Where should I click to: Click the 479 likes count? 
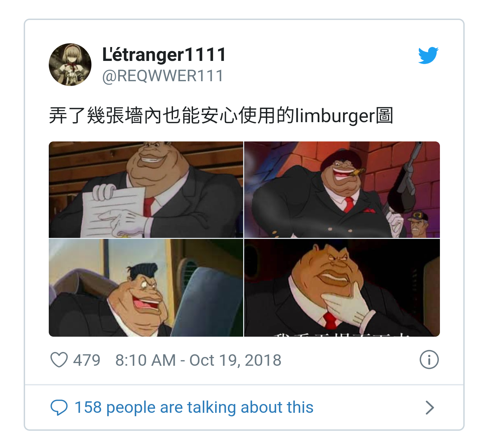point(87,360)
